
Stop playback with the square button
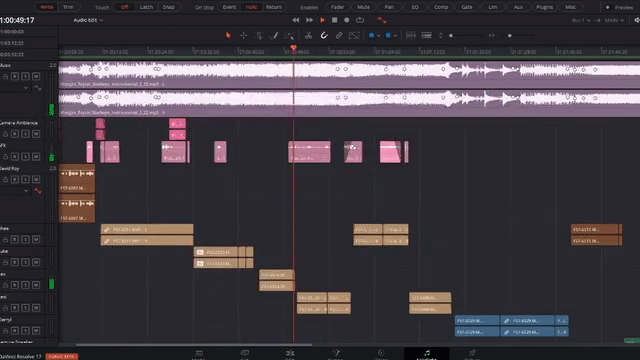[x=334, y=20]
